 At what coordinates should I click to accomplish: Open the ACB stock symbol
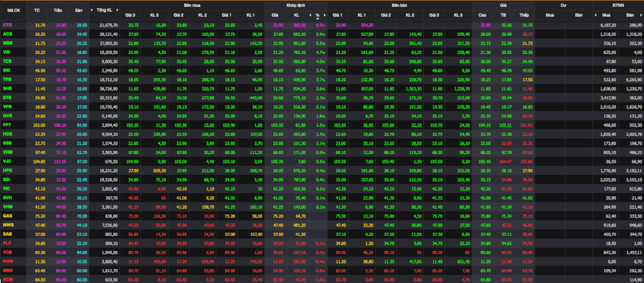click(x=6, y=34)
